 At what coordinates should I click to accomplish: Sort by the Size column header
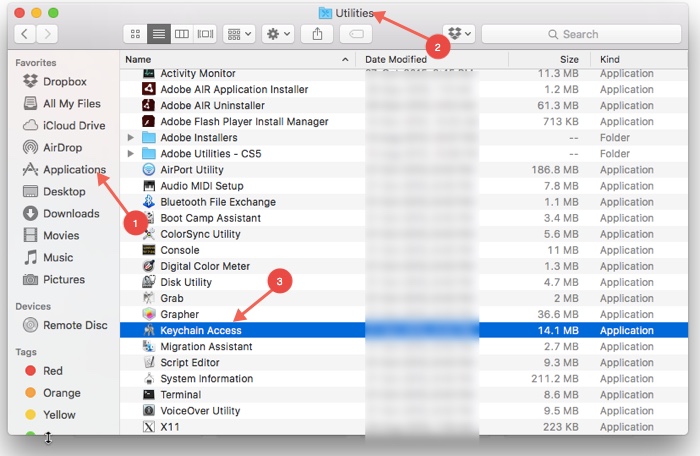549,59
